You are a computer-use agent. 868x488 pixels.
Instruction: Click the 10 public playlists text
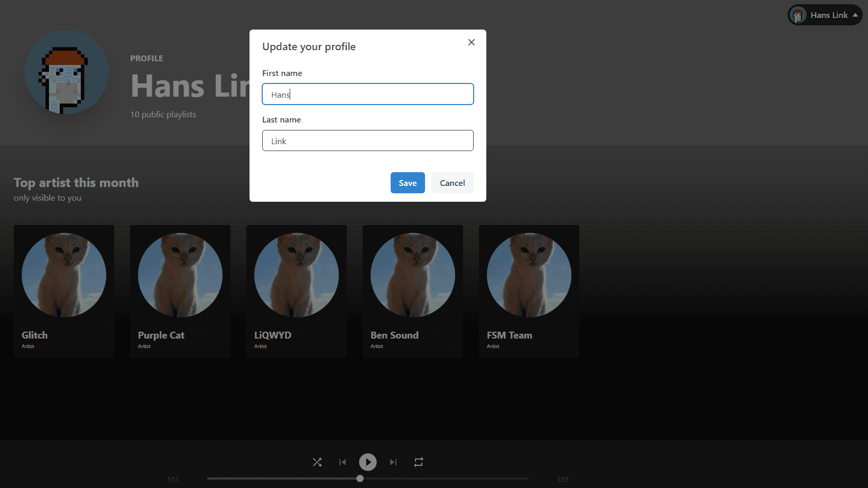[x=163, y=115]
